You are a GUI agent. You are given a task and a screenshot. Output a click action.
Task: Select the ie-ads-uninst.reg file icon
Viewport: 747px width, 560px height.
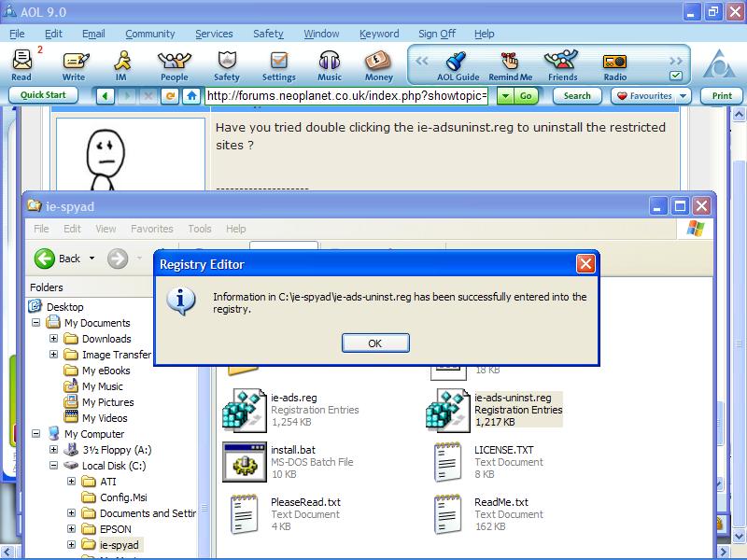[448, 410]
